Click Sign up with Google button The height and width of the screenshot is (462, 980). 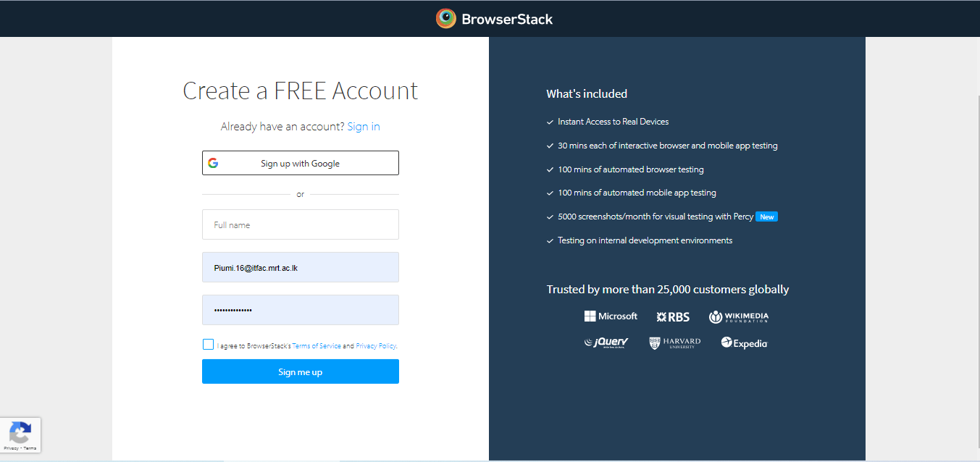[x=301, y=163]
